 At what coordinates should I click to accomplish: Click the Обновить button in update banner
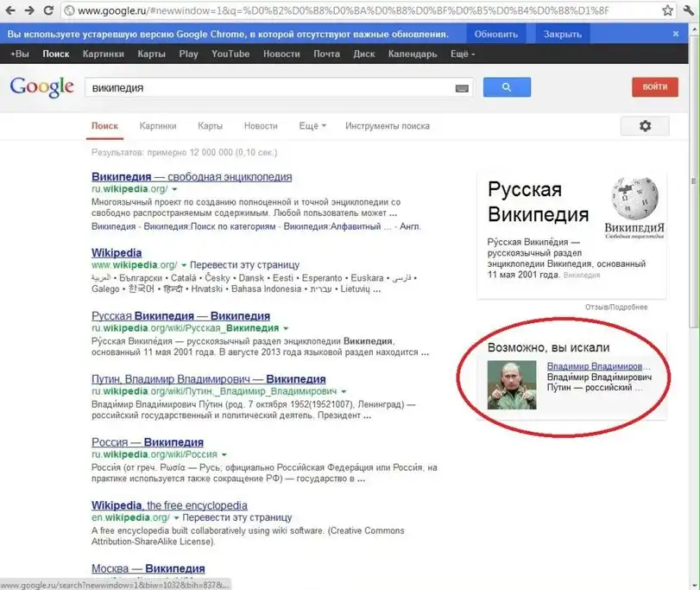[x=496, y=34]
